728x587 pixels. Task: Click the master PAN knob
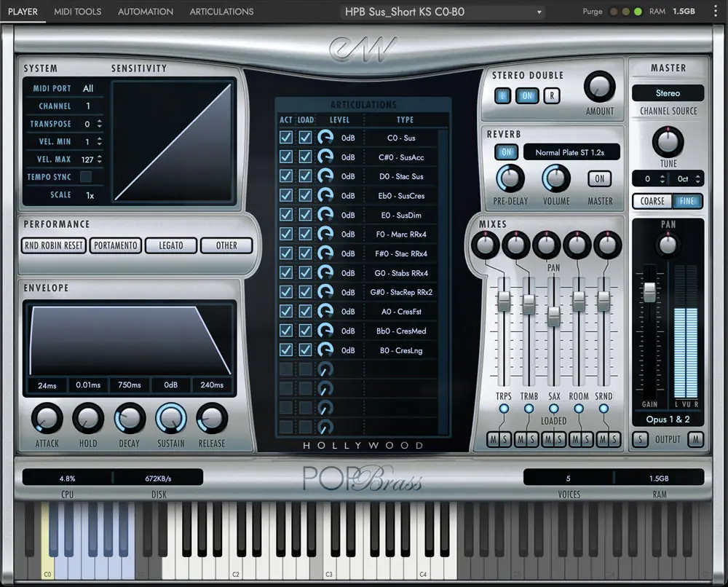668,244
